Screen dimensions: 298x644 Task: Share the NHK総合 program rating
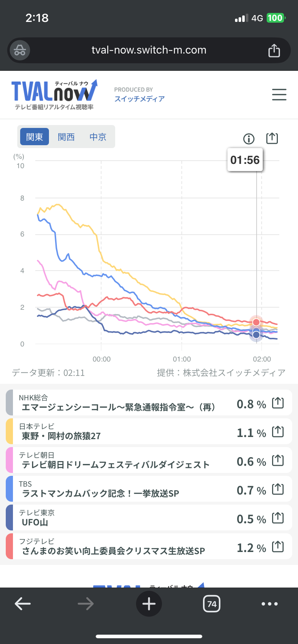click(278, 403)
